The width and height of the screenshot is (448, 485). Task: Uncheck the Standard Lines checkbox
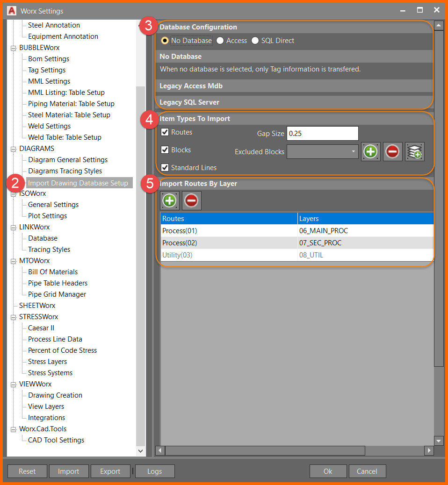[165, 167]
